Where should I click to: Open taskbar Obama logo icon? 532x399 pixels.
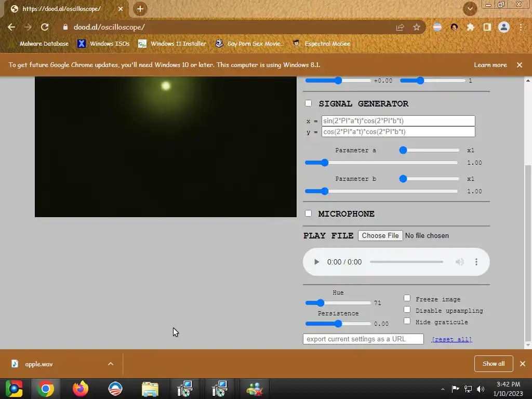[115, 389]
